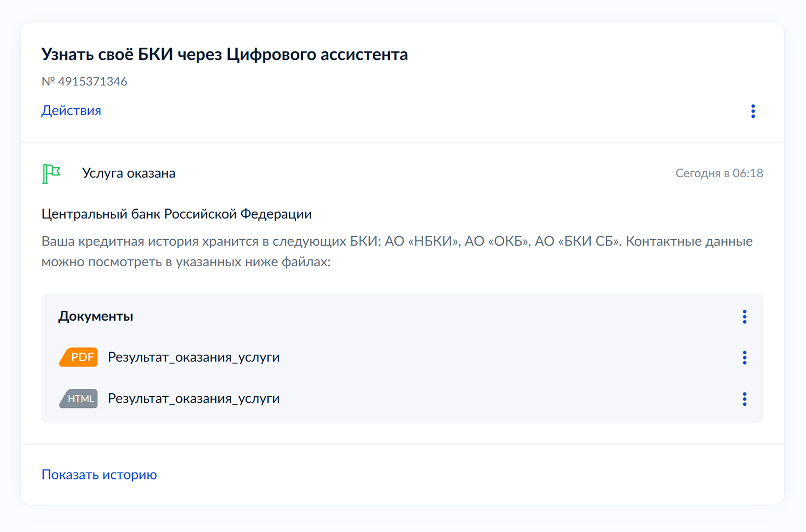
Task: Open three-dot menu next to Действия
Action: click(x=752, y=111)
